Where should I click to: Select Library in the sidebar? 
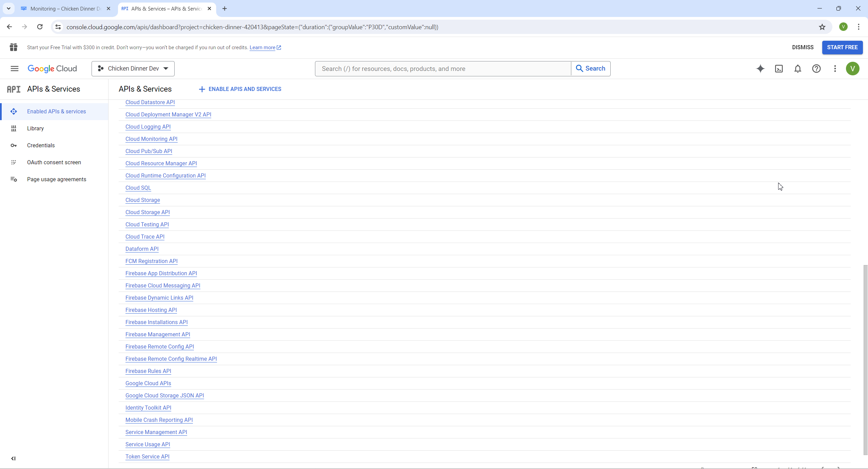(35, 128)
